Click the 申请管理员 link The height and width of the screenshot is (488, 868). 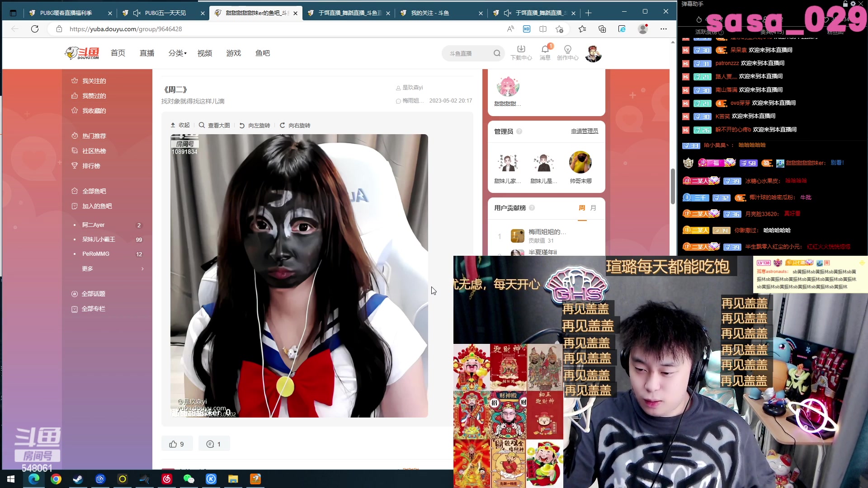585,131
